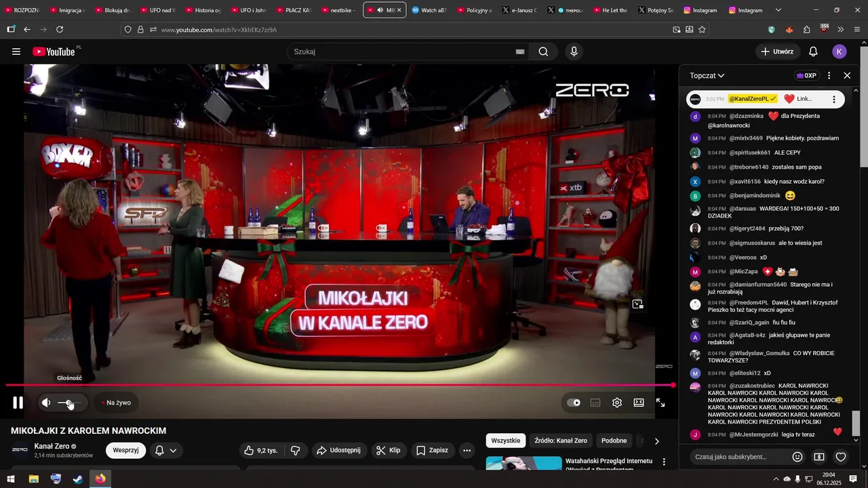The height and width of the screenshot is (488, 868).
Task: Create a clip with 'Klip' button
Action: 388,450
